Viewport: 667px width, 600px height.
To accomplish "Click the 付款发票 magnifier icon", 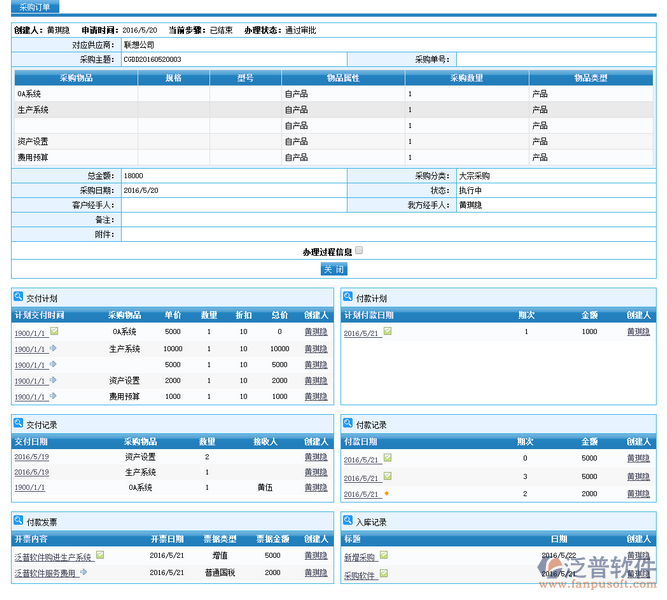I will (18, 520).
